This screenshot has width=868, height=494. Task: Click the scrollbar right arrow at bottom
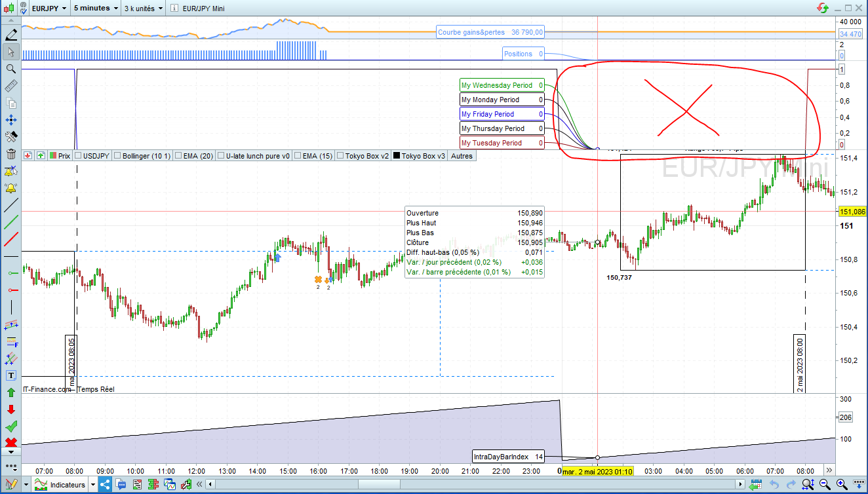coord(741,485)
